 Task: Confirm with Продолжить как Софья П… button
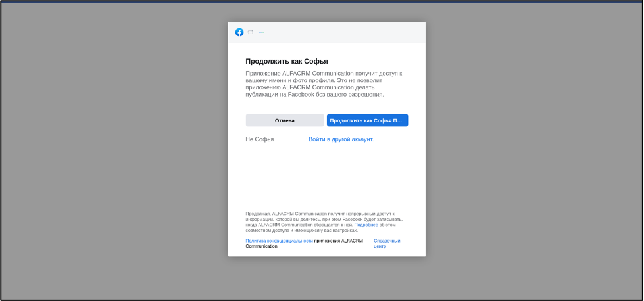[x=367, y=120]
